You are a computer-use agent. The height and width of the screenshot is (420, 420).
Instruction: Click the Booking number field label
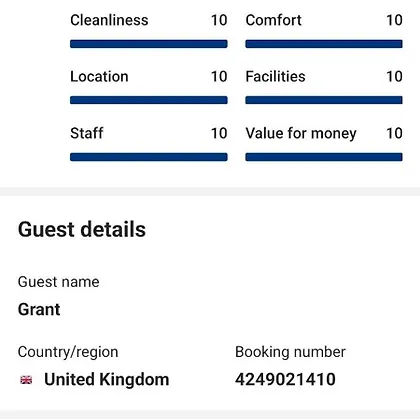[290, 352]
